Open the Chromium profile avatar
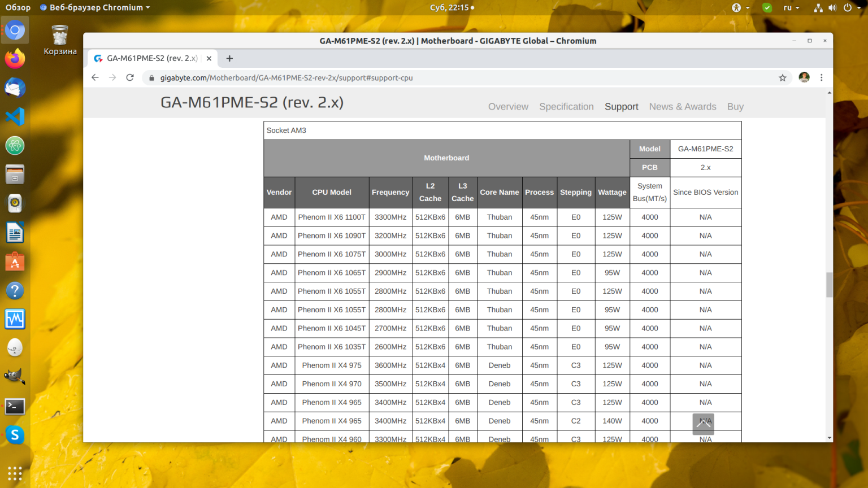The width and height of the screenshot is (868, 488). coord(804,77)
